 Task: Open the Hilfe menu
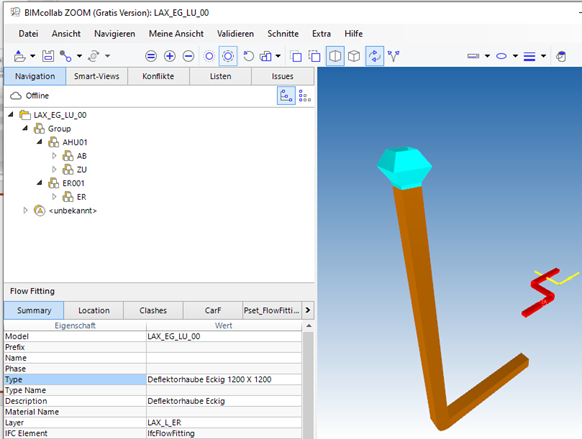pos(353,34)
